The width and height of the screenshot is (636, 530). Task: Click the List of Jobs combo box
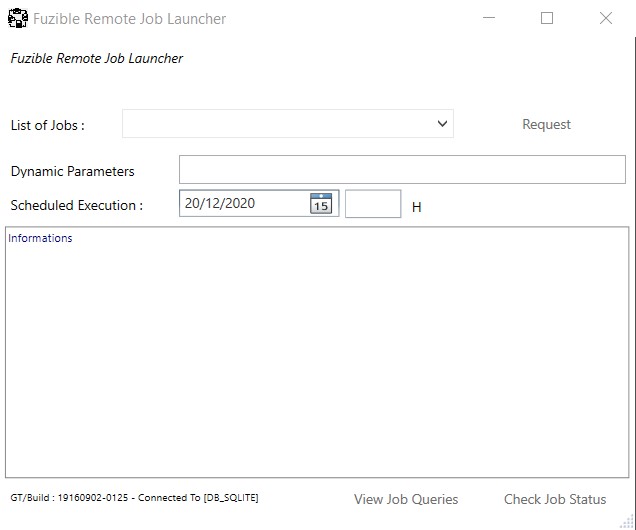(x=288, y=123)
